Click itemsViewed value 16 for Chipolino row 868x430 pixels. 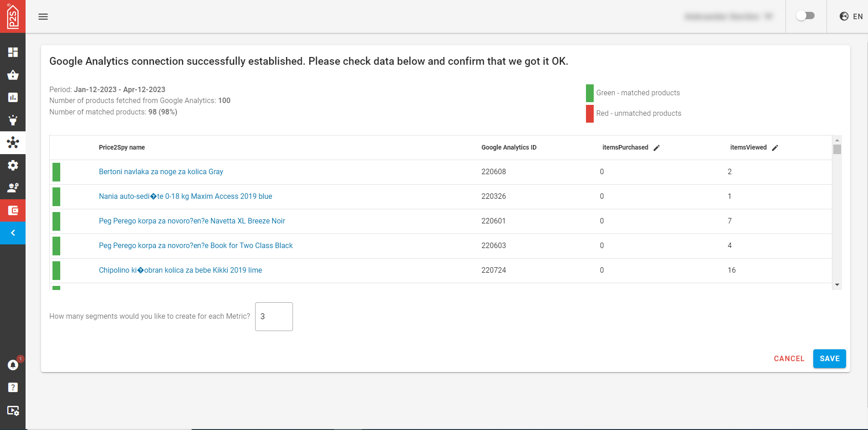pyautogui.click(x=732, y=270)
